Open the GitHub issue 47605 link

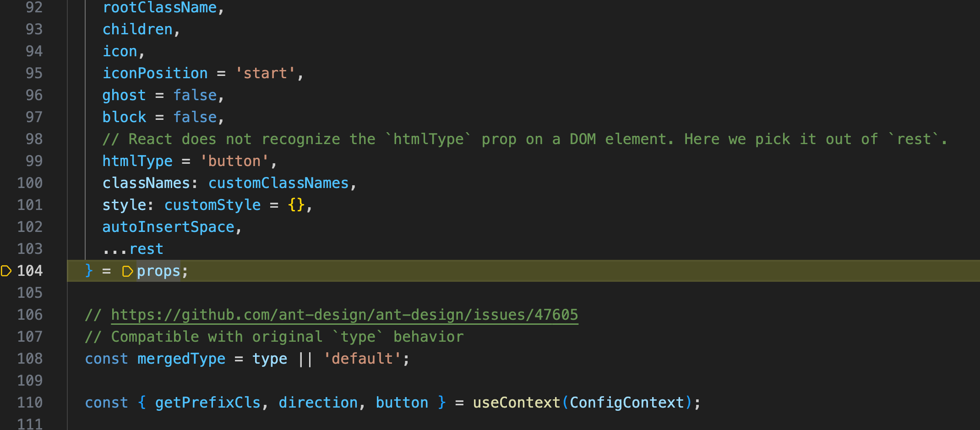(344, 315)
